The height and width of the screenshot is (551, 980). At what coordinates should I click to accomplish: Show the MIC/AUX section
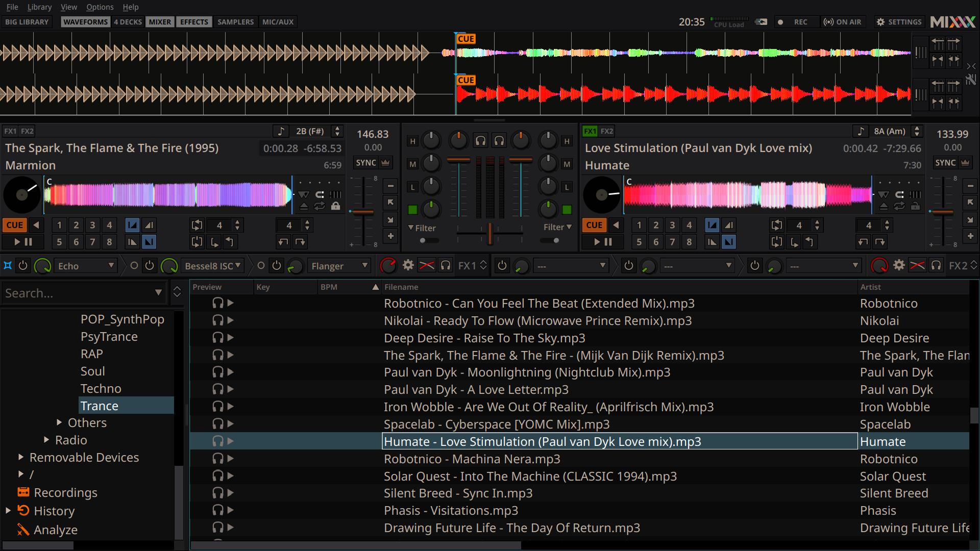click(278, 22)
